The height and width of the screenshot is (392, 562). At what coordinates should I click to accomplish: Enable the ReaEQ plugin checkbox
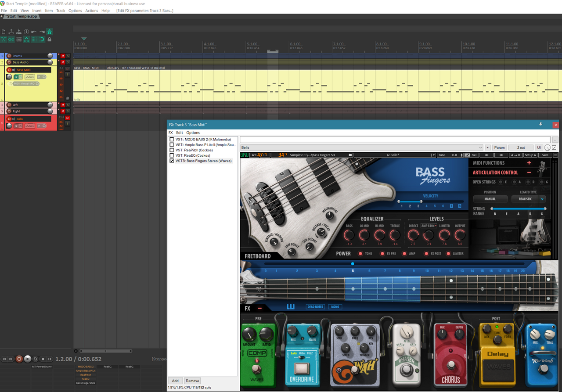point(172,155)
